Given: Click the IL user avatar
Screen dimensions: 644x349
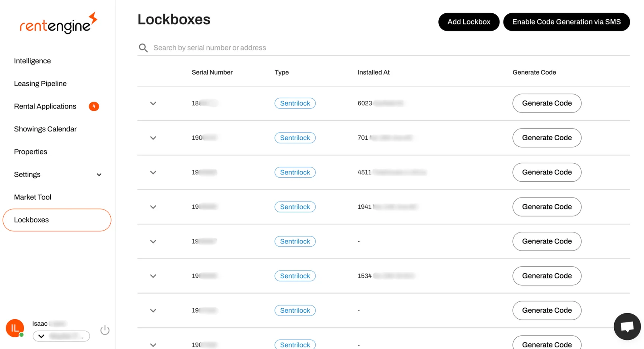Looking at the screenshot, I should (x=15, y=328).
